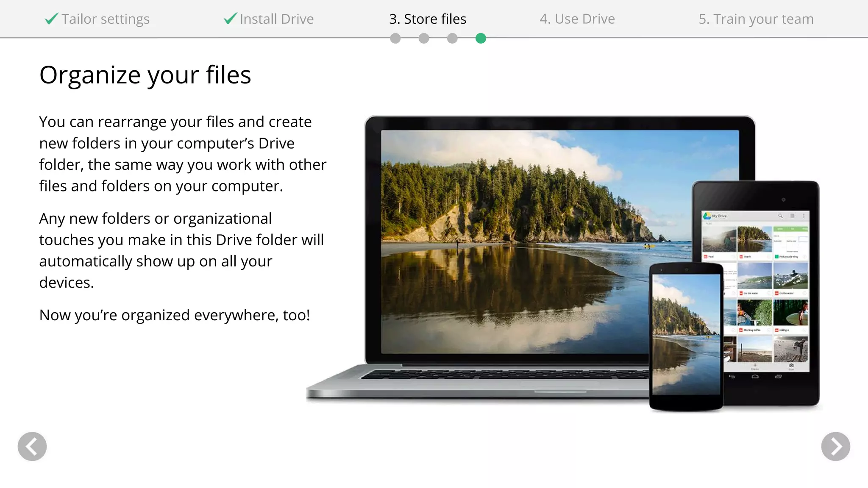868x488 pixels.
Task: Click the 'Now you're organized everywhere, too!' text
Action: tap(175, 315)
